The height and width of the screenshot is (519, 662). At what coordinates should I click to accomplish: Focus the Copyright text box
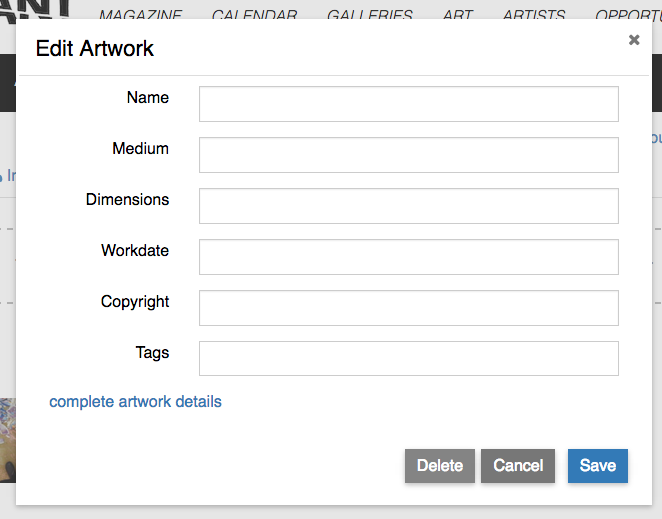click(x=408, y=308)
